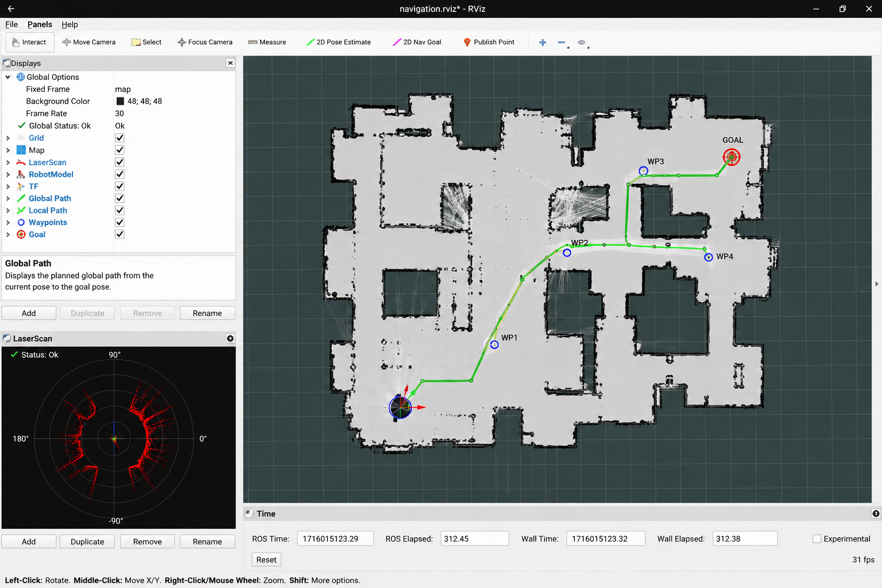Click the LaserScan panel float button
Viewport: 882px width, 588px height.
tap(230, 339)
